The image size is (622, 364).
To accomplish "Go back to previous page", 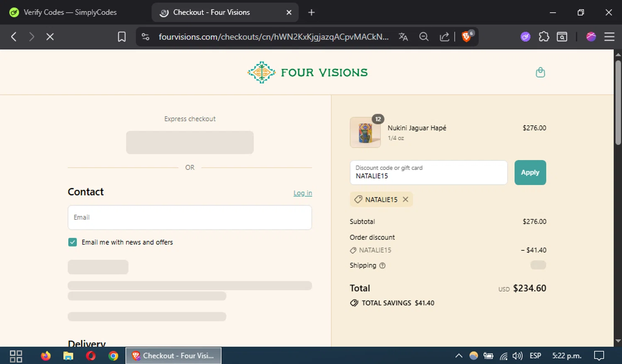I will (14, 37).
